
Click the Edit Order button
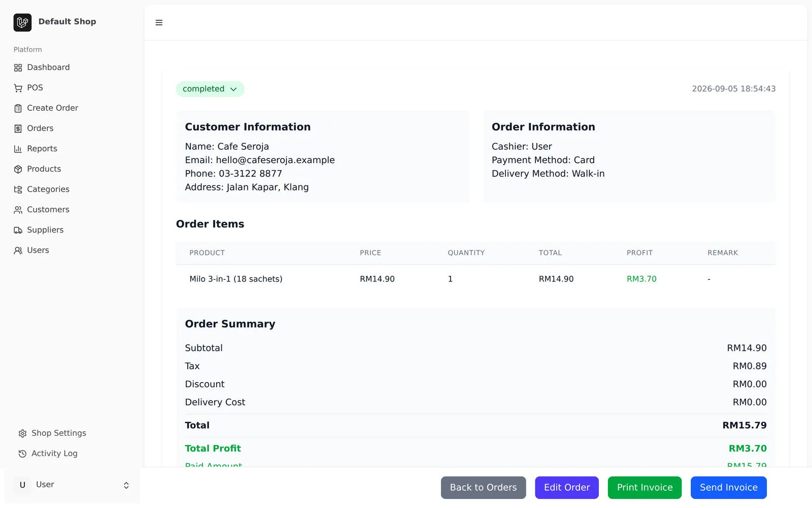coord(567,488)
